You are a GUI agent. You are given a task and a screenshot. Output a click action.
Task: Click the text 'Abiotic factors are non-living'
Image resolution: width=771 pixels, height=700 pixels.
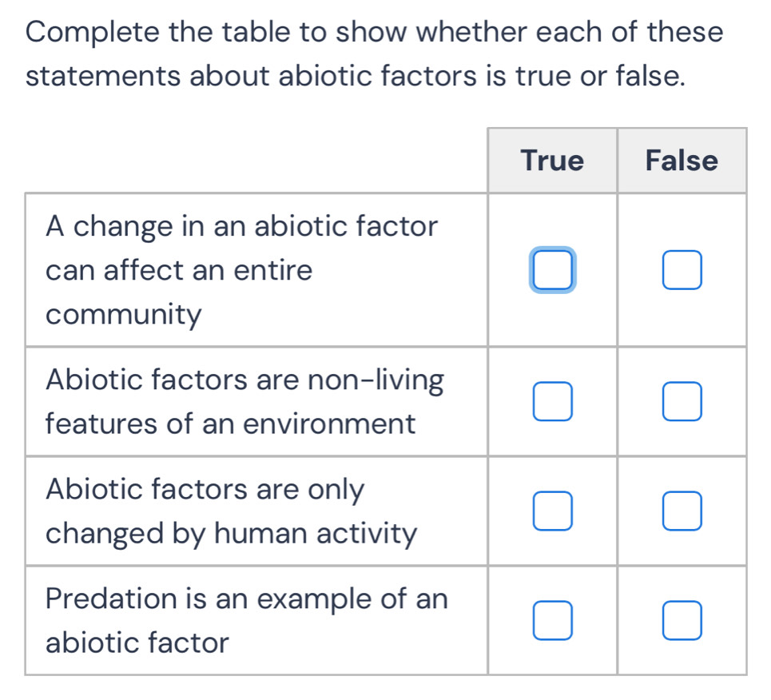(244, 380)
